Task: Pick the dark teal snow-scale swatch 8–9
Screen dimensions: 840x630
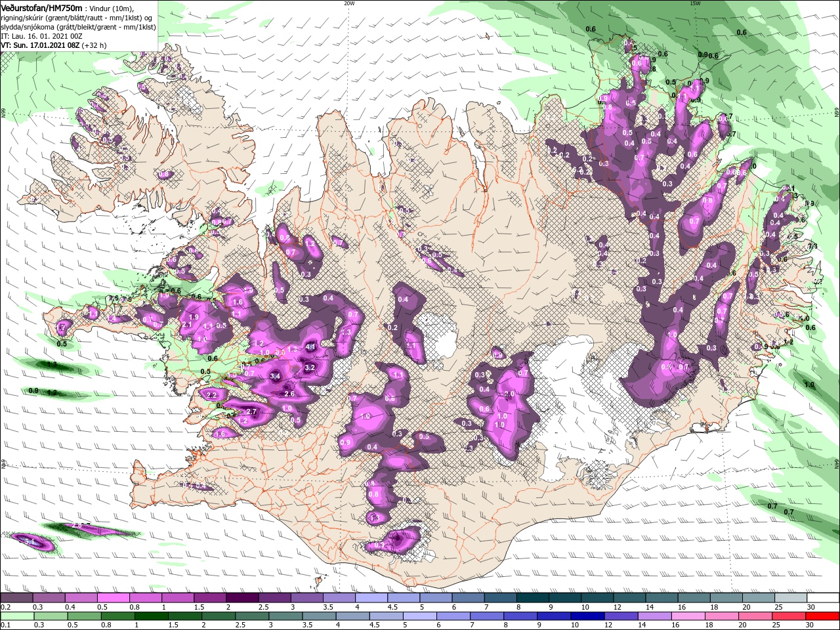Action: click(533, 598)
